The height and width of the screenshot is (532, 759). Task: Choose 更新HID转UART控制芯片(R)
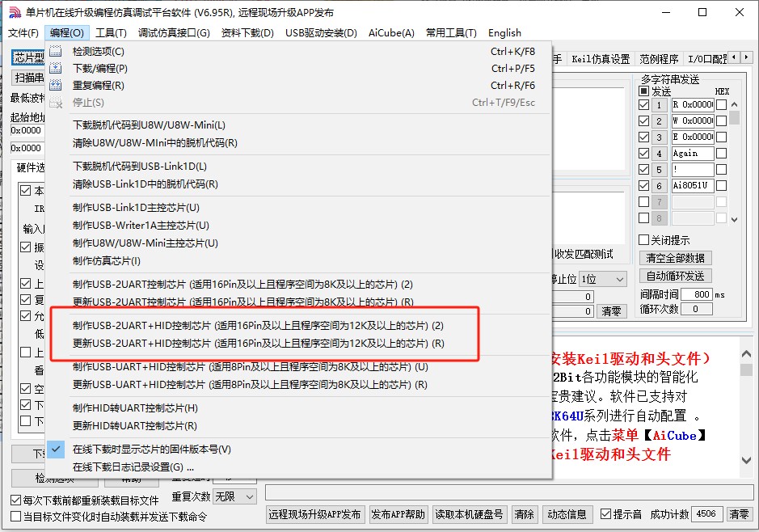point(298,425)
